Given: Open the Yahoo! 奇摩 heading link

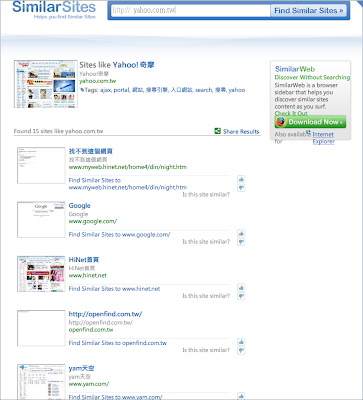Looking at the screenshot, I should [x=133, y=65].
